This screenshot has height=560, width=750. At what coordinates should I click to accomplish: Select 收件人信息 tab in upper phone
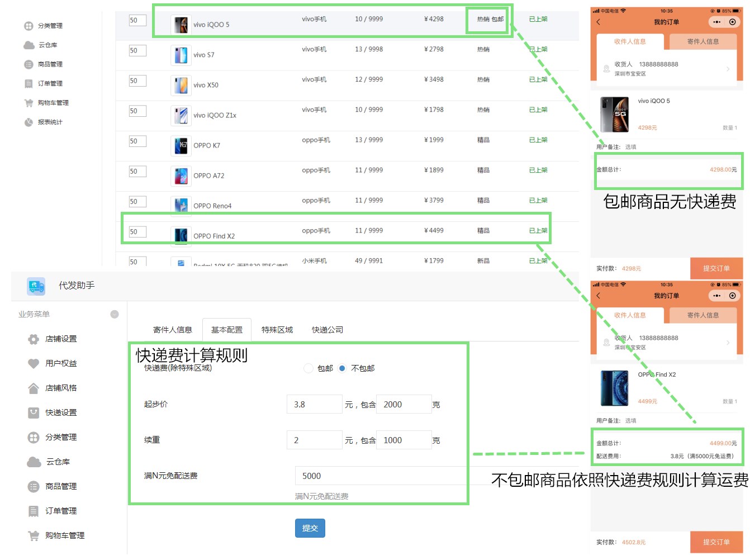tap(630, 42)
